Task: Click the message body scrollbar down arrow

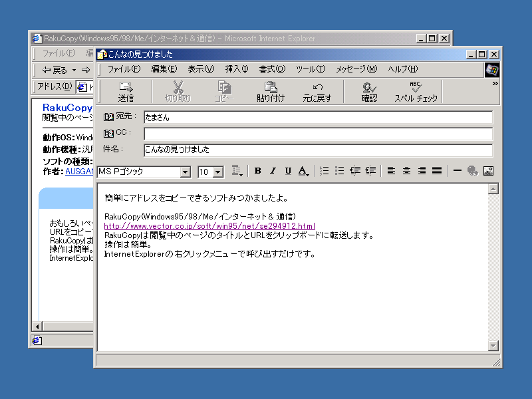Action: (493, 346)
